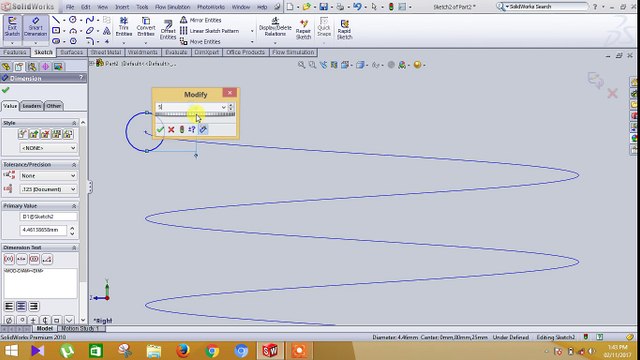The height and width of the screenshot is (360, 640).
Task: Click spin increment ±? icon in Modify dialog
Action: [192, 129]
